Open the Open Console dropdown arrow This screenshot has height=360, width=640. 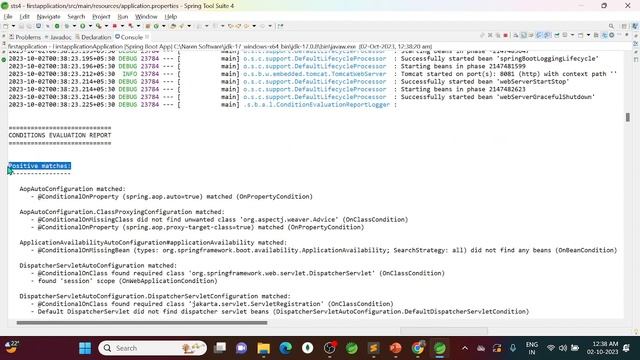point(588,35)
